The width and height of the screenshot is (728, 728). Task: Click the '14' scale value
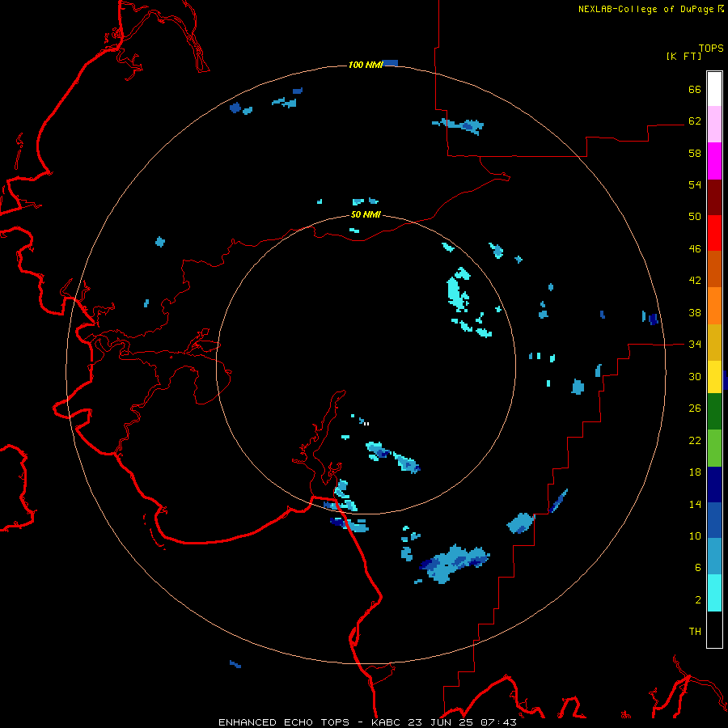click(695, 504)
